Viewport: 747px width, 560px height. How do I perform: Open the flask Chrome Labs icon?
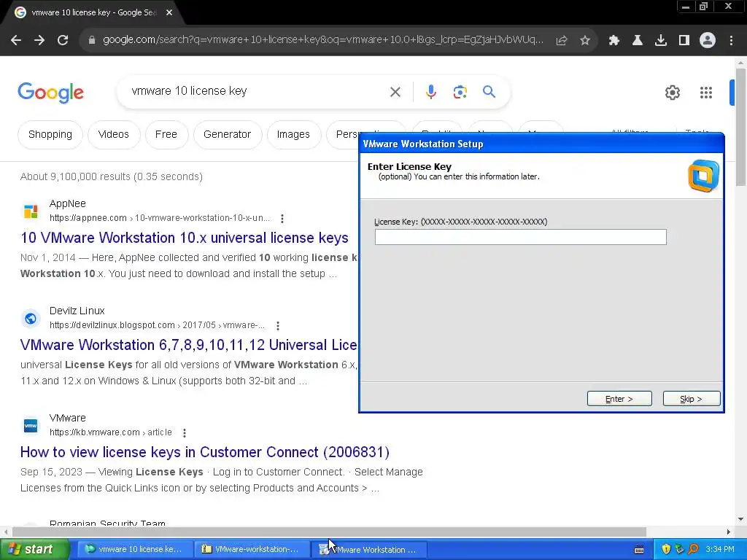tap(638, 41)
